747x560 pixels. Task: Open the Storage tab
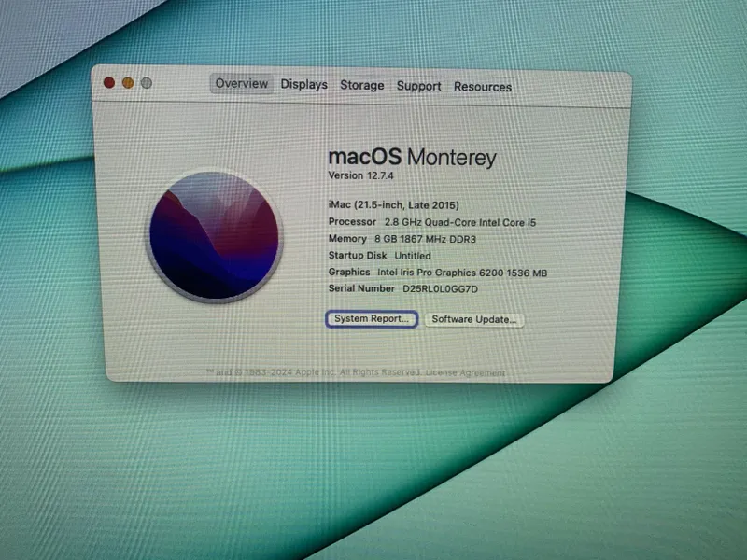362,86
